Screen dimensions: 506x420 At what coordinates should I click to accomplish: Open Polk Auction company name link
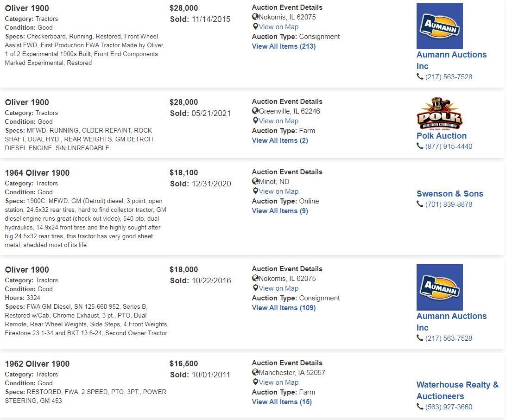(x=442, y=135)
